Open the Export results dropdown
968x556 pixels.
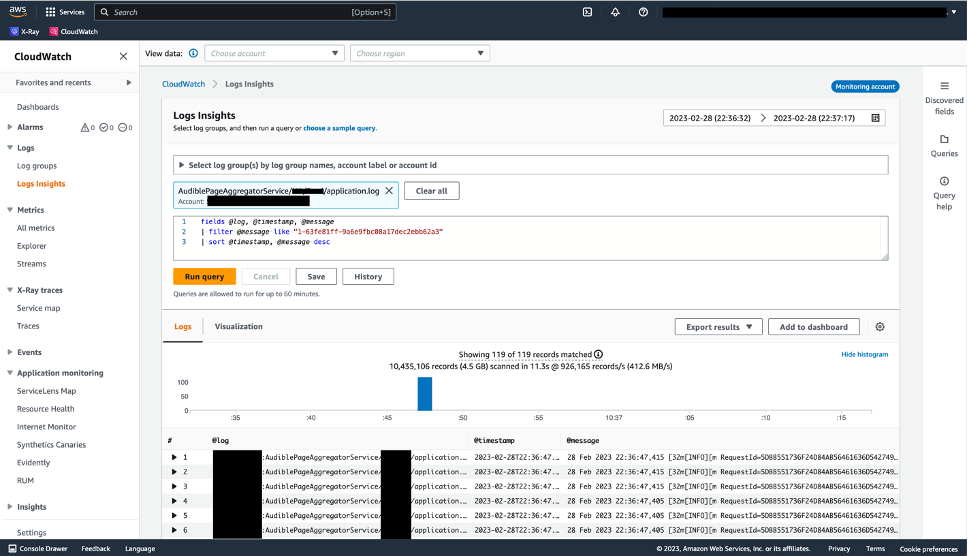click(719, 326)
